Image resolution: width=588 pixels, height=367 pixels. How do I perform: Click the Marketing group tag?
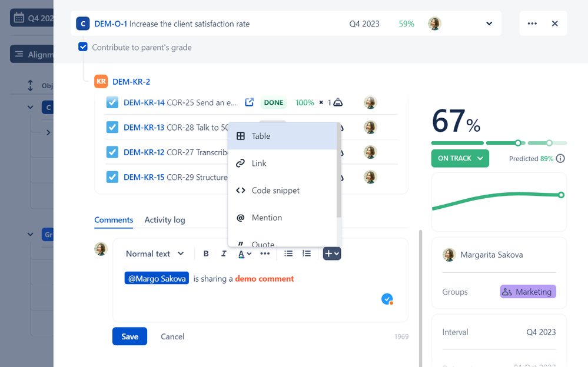[x=527, y=292]
